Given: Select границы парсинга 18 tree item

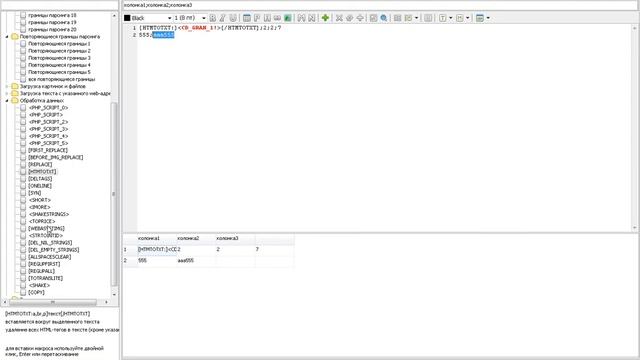Looking at the screenshot, I should click(52, 15).
